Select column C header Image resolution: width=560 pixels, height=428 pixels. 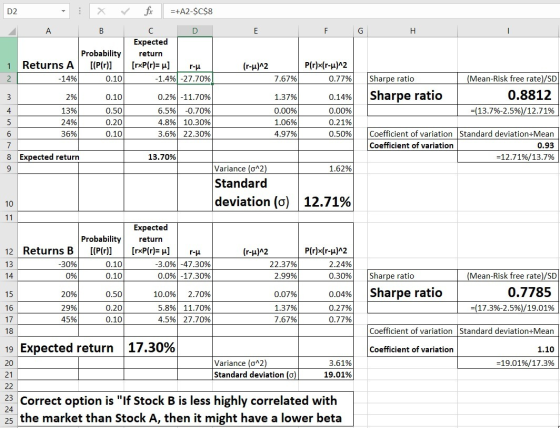[x=150, y=31]
